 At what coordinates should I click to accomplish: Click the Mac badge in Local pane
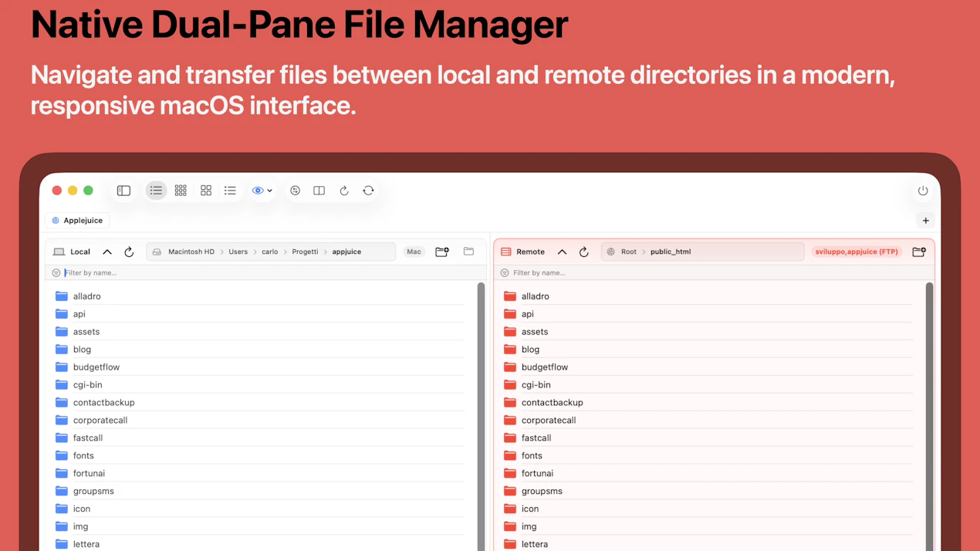[x=414, y=252]
